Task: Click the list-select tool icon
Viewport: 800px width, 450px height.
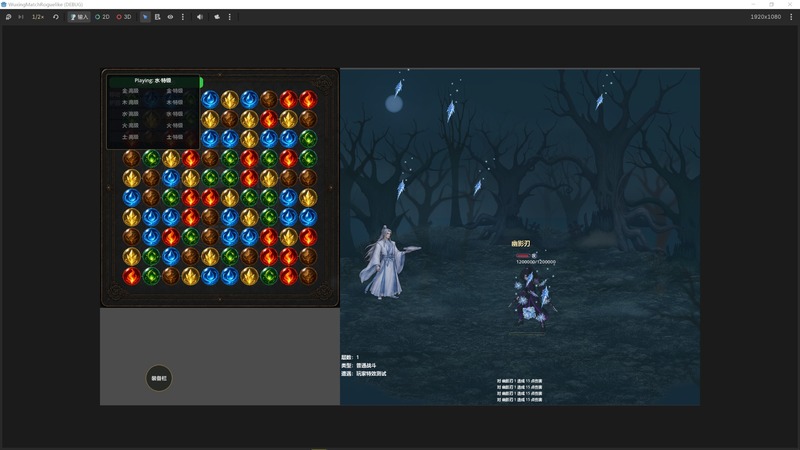Action: point(158,17)
